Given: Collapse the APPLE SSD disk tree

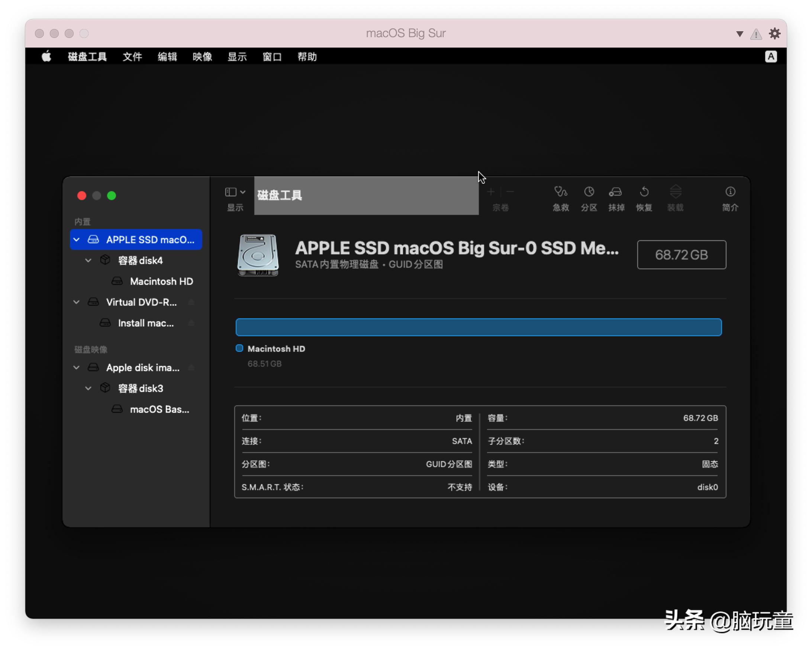Looking at the screenshot, I should click(x=77, y=240).
